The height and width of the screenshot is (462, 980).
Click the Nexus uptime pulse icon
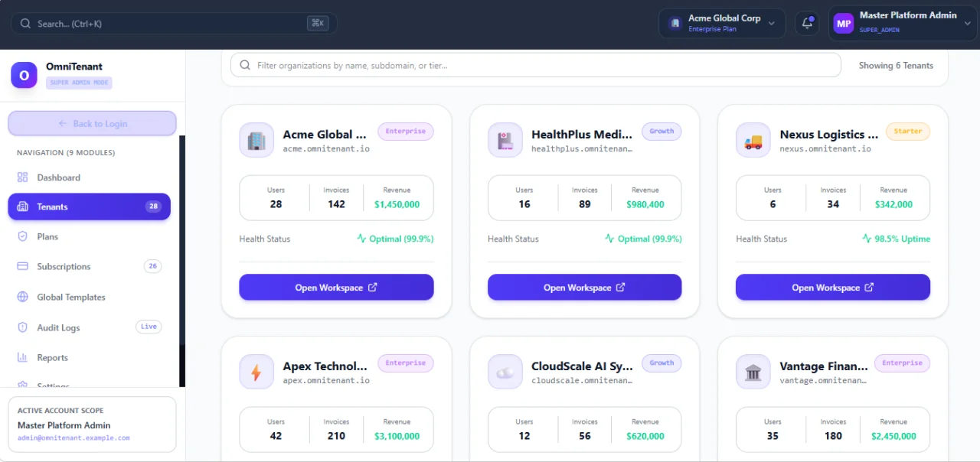867,239
